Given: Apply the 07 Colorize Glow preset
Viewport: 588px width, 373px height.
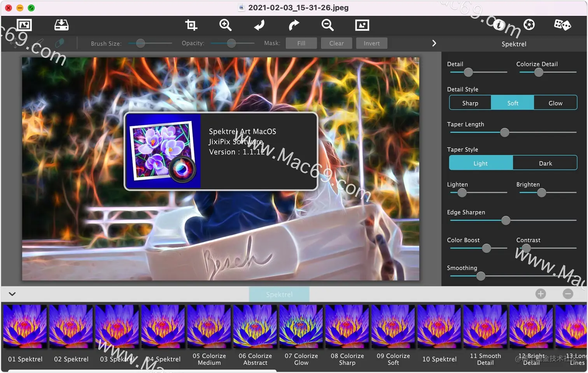Looking at the screenshot, I should pyautogui.click(x=301, y=326).
